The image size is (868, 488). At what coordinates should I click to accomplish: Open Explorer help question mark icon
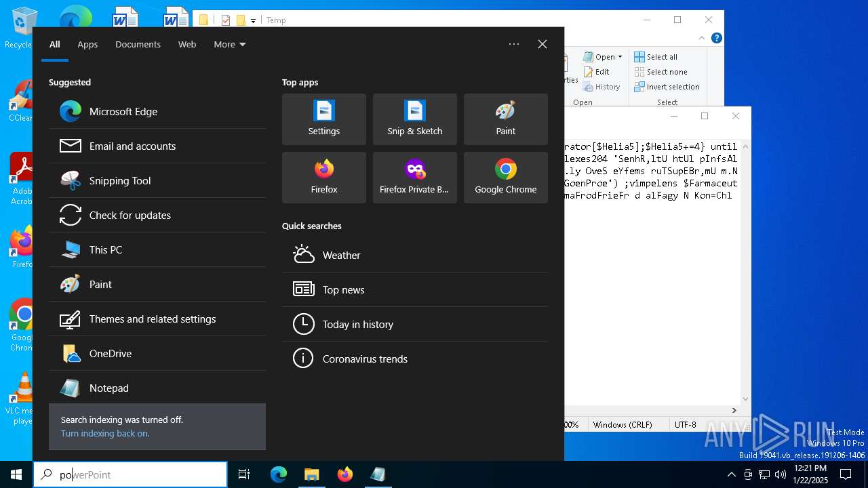[716, 38]
